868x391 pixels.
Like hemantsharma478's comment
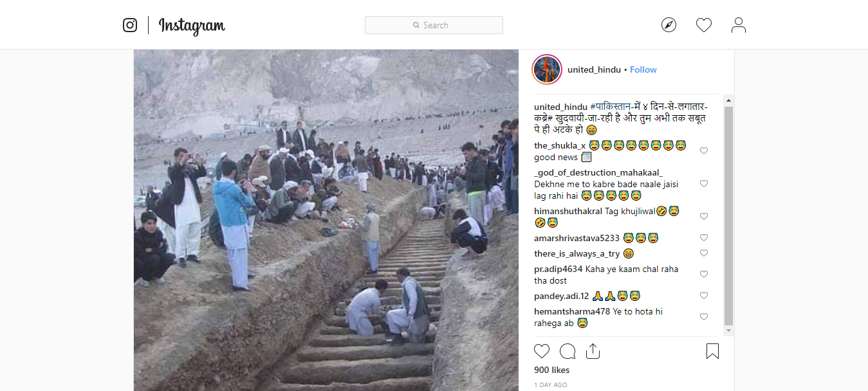(x=704, y=317)
